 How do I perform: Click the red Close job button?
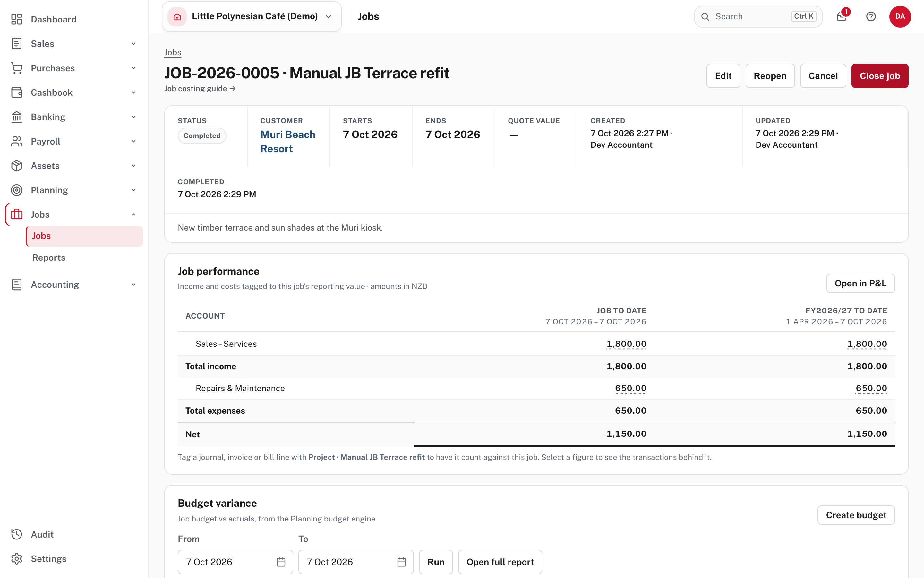tap(880, 76)
